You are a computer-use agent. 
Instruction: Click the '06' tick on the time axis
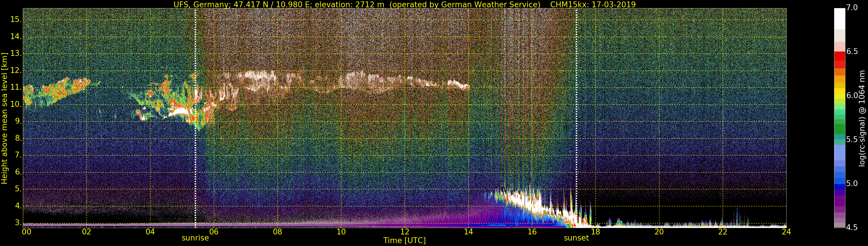coord(214,232)
